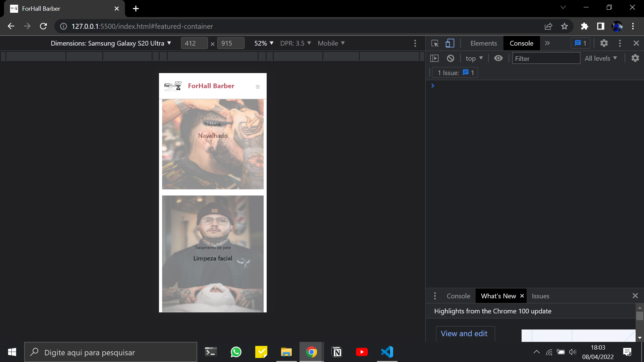Image resolution: width=644 pixels, height=362 pixels.
Task: Switch to the Elements tab
Action: [483, 43]
